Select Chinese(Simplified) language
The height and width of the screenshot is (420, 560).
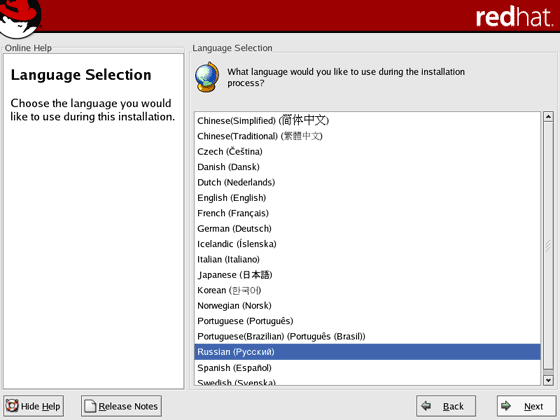pos(368,120)
